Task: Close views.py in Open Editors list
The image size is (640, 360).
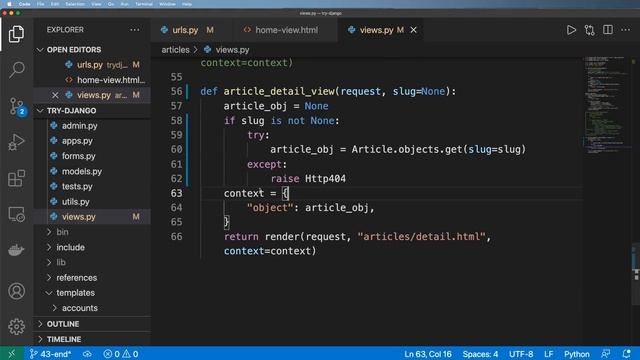Action: click(x=55, y=95)
